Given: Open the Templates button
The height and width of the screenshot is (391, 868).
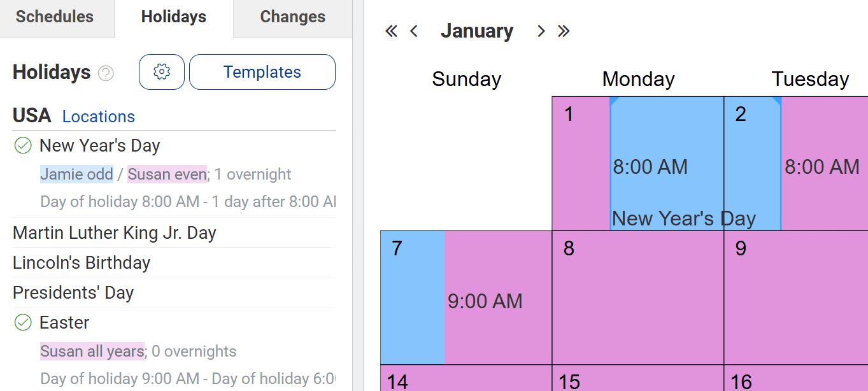Looking at the screenshot, I should [262, 72].
